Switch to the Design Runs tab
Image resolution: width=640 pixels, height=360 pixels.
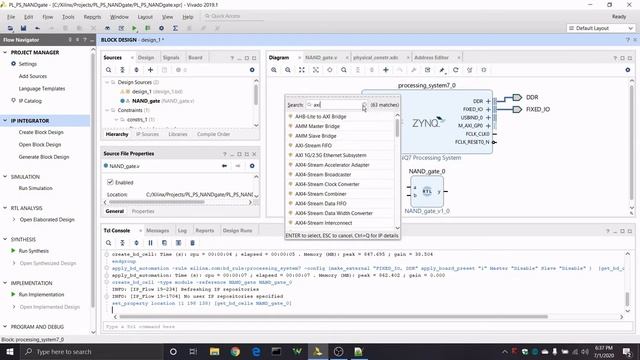pyautogui.click(x=238, y=231)
